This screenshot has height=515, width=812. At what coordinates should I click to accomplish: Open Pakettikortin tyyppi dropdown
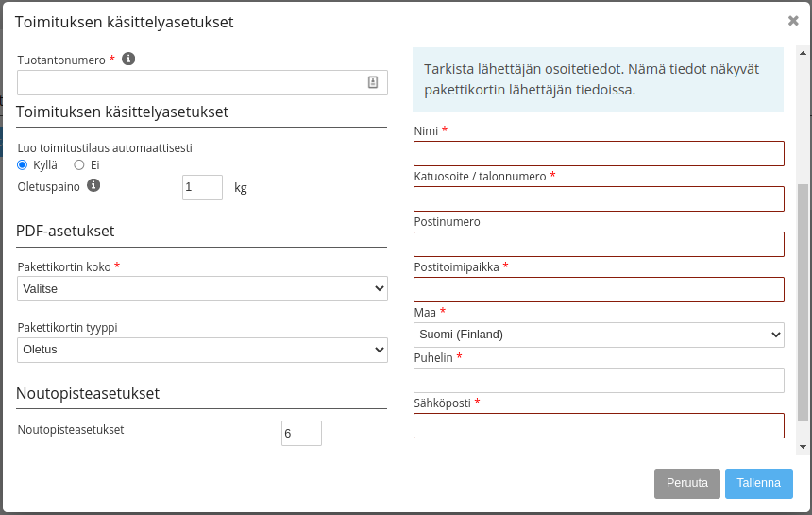pos(202,350)
